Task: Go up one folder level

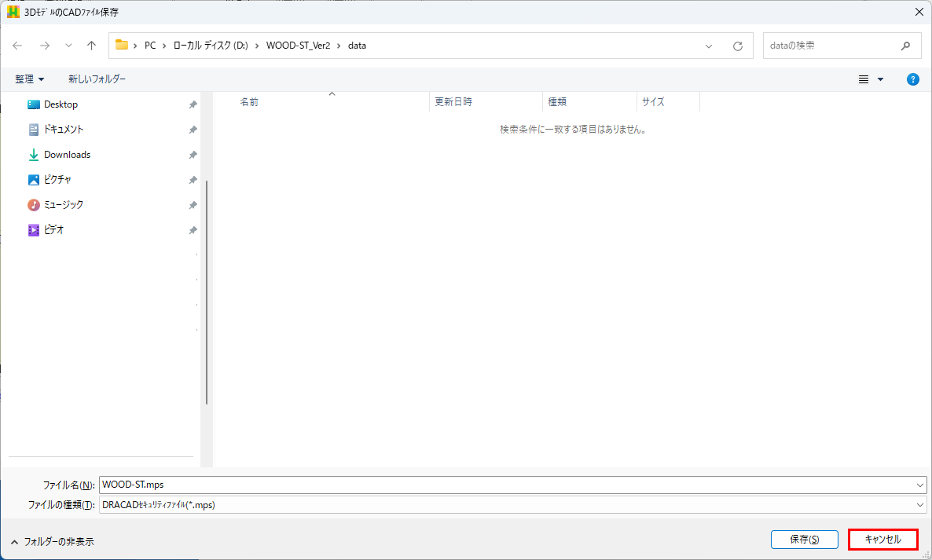Action: (91, 46)
